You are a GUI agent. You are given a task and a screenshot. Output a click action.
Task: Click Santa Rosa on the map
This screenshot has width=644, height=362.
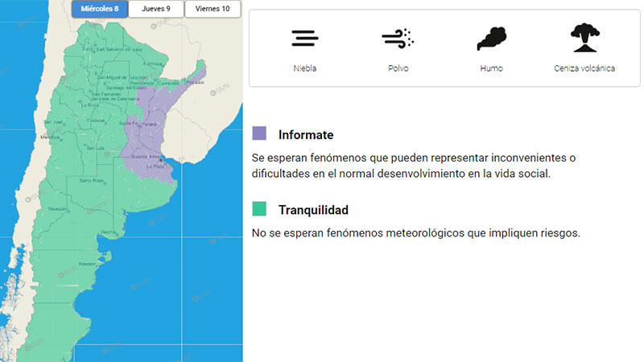coord(90,181)
